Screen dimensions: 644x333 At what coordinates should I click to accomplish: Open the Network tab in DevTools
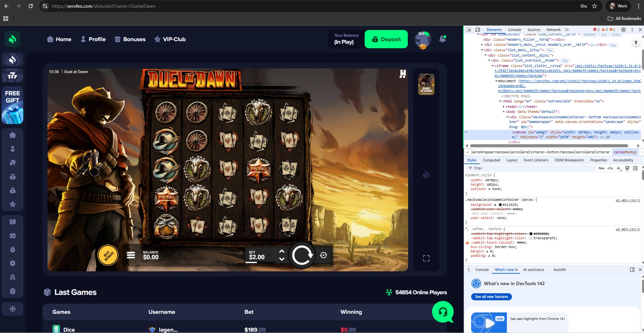[x=553, y=30]
